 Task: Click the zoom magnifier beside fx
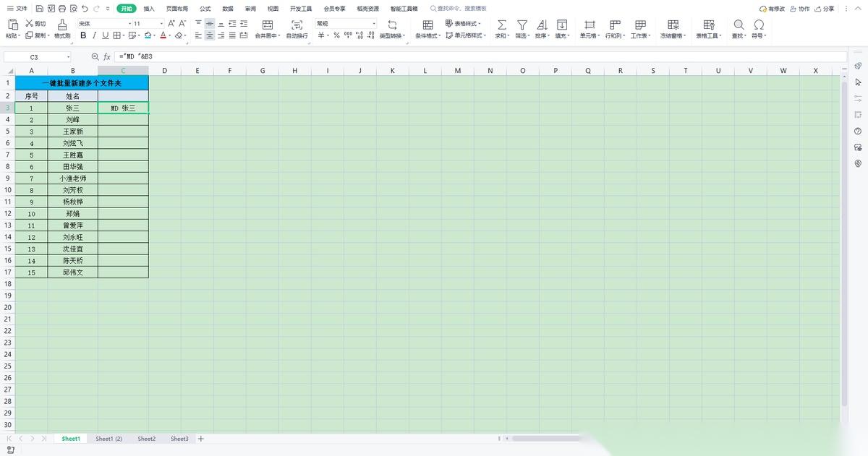tap(95, 56)
